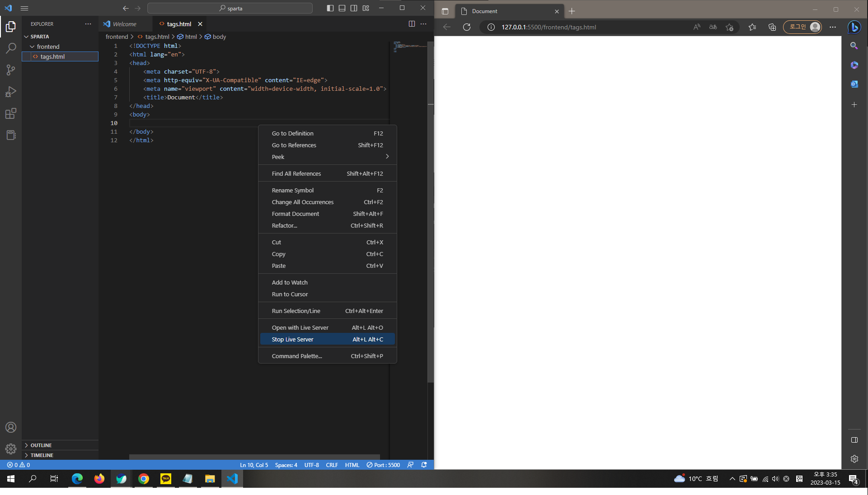
Task: Switch to the Welcome tab
Action: pos(124,24)
